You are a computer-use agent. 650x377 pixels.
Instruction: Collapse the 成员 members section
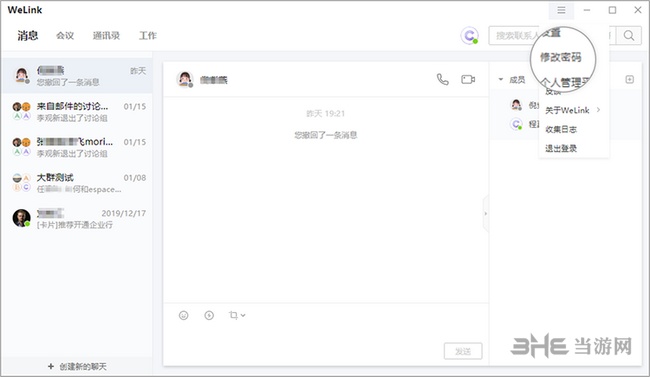[501, 79]
